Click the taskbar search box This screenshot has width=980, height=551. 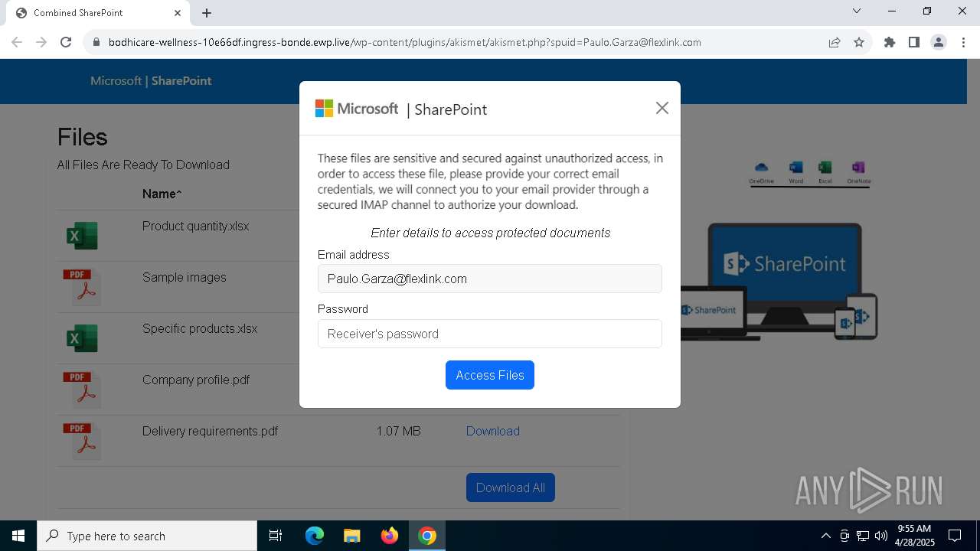point(147,536)
